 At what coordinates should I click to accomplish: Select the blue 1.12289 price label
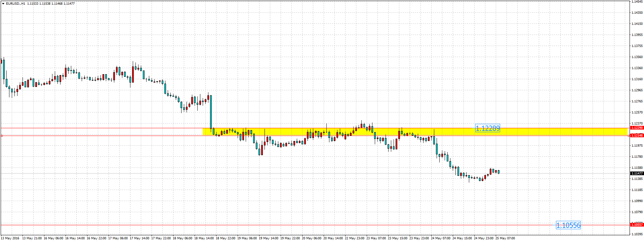tap(487, 128)
